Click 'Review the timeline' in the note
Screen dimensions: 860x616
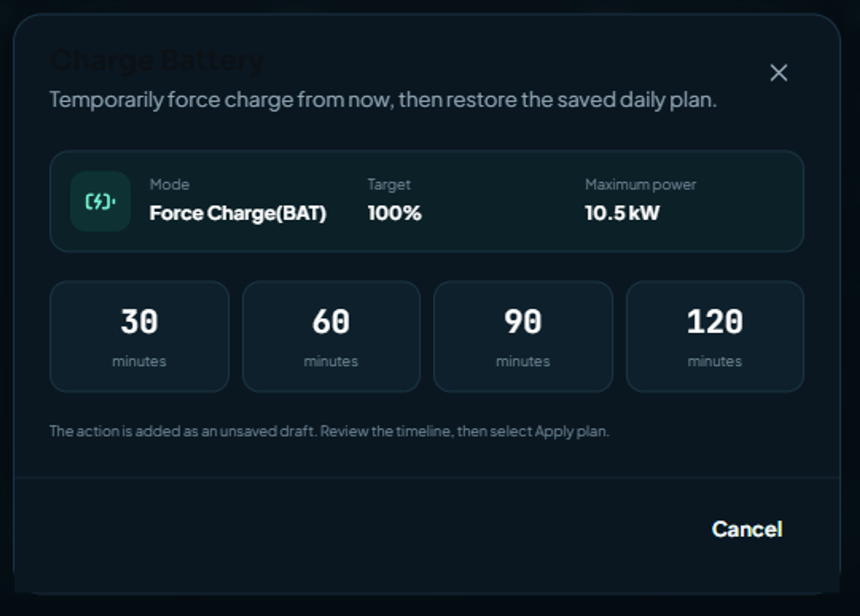386,432
